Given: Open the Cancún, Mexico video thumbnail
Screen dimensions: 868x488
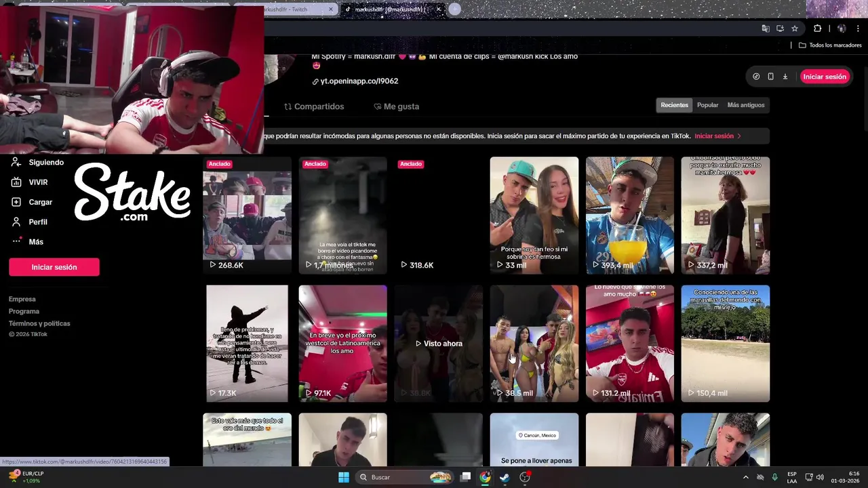Looking at the screenshot, I should click(x=534, y=439).
